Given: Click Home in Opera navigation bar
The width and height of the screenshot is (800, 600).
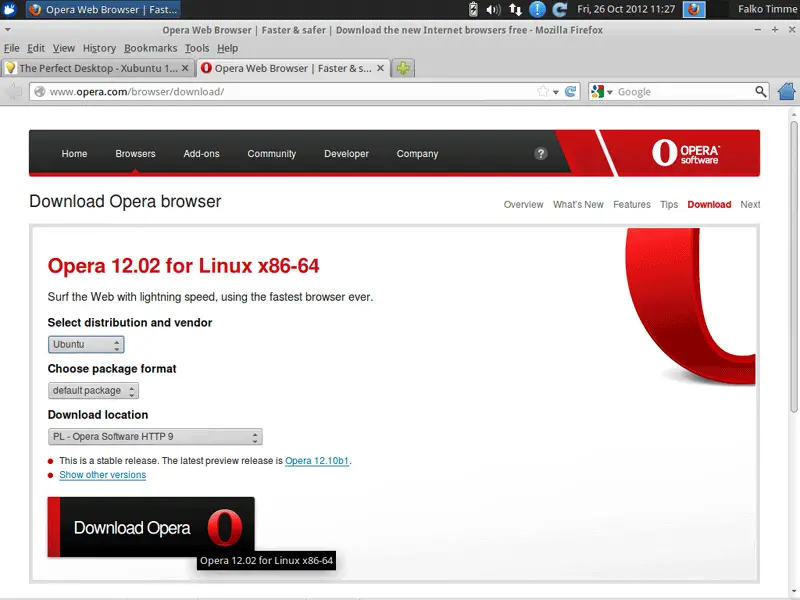Looking at the screenshot, I should [x=74, y=154].
